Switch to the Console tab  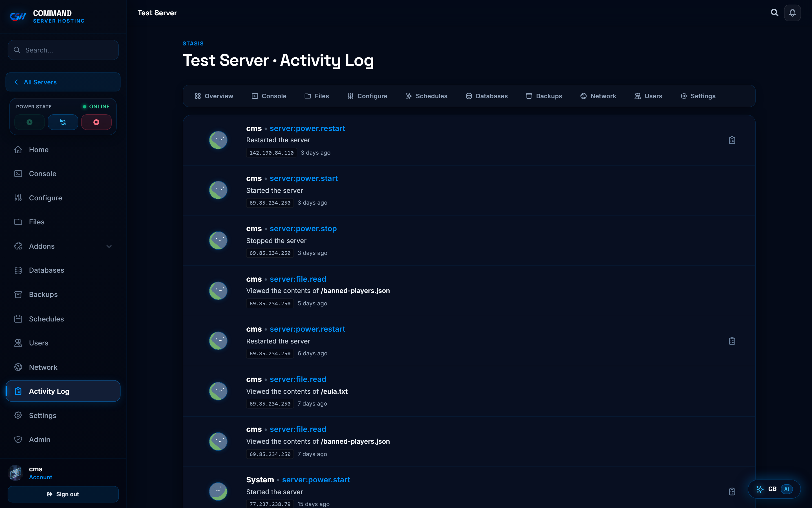click(x=269, y=96)
